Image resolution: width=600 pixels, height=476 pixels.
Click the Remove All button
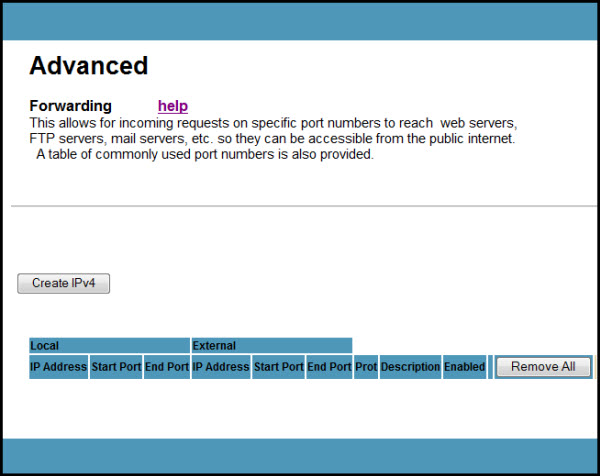(x=543, y=367)
